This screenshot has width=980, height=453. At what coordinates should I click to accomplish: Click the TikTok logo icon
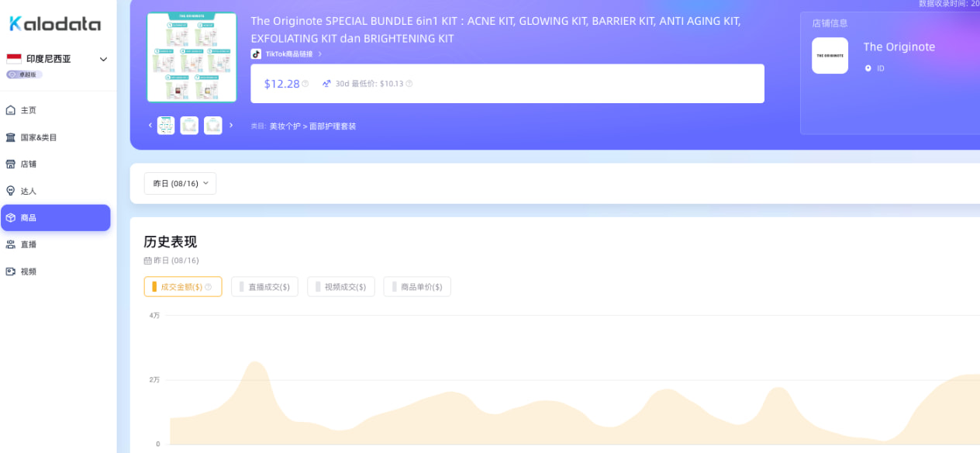[256, 54]
